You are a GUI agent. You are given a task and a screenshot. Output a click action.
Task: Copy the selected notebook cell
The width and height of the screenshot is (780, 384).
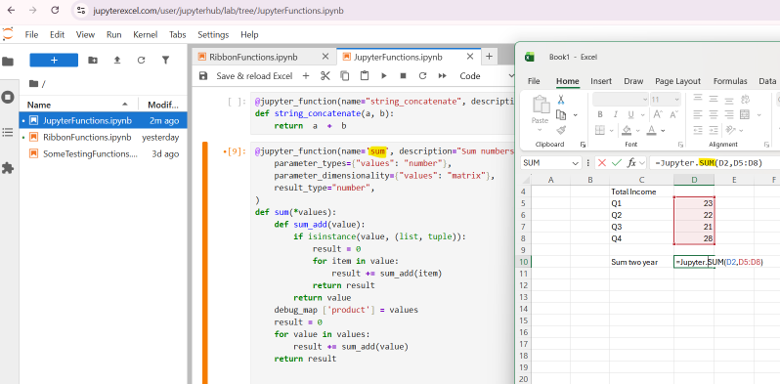[345, 76]
